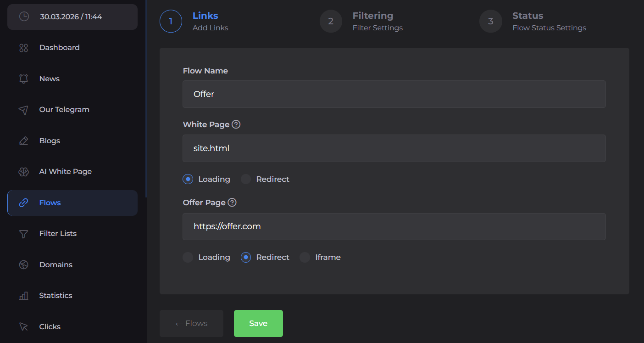Choose Iframe mode for Offer Page
The image size is (644, 343).
click(305, 258)
